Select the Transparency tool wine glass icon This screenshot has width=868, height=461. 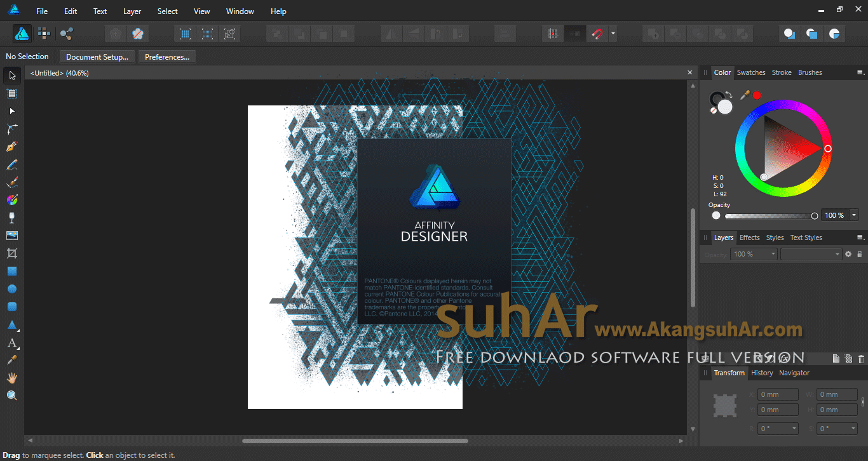pos(12,218)
